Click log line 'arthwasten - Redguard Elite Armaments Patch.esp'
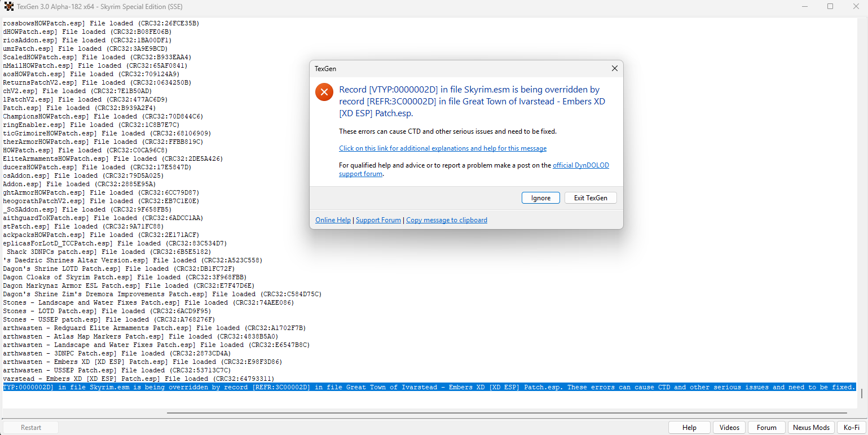The image size is (868, 435). pyautogui.click(x=155, y=328)
